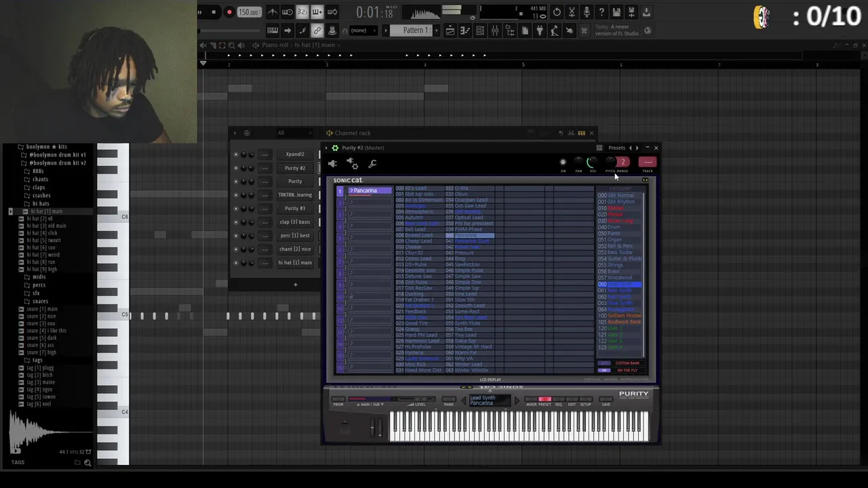Open the Presets menu

(616, 148)
